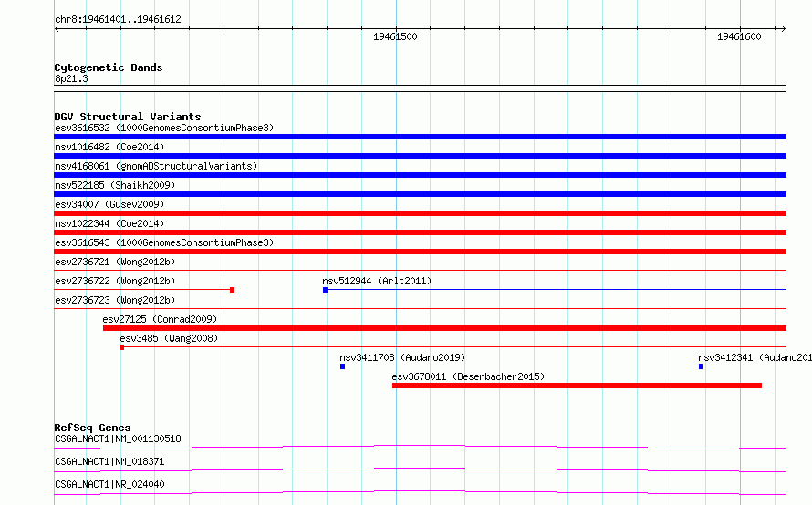Image resolution: width=812 pixels, height=505 pixels.
Task: Select the 8p21.3 band label
Action: coord(71,78)
